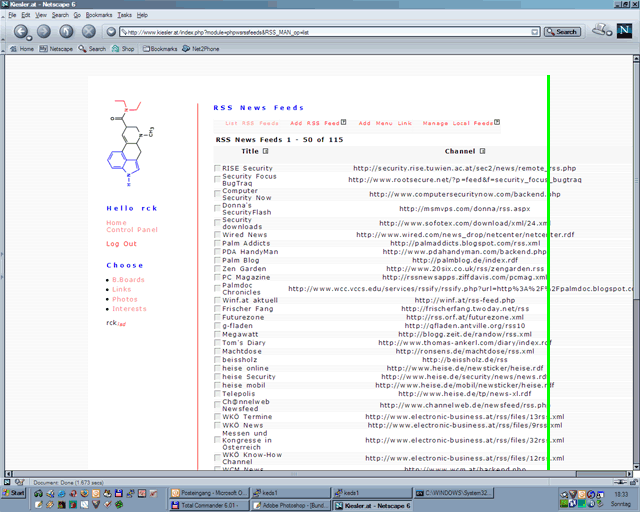Check the Wired News feed checkbox

click(218, 235)
